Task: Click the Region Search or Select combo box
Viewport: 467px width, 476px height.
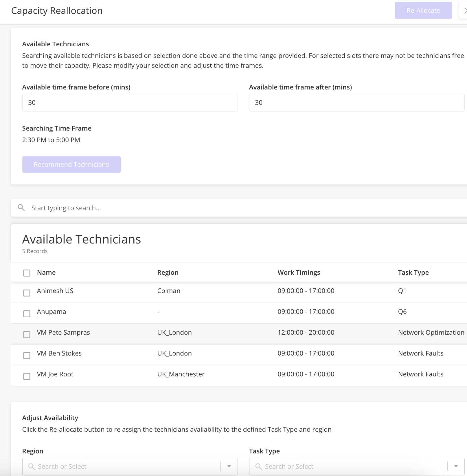Action: click(130, 466)
